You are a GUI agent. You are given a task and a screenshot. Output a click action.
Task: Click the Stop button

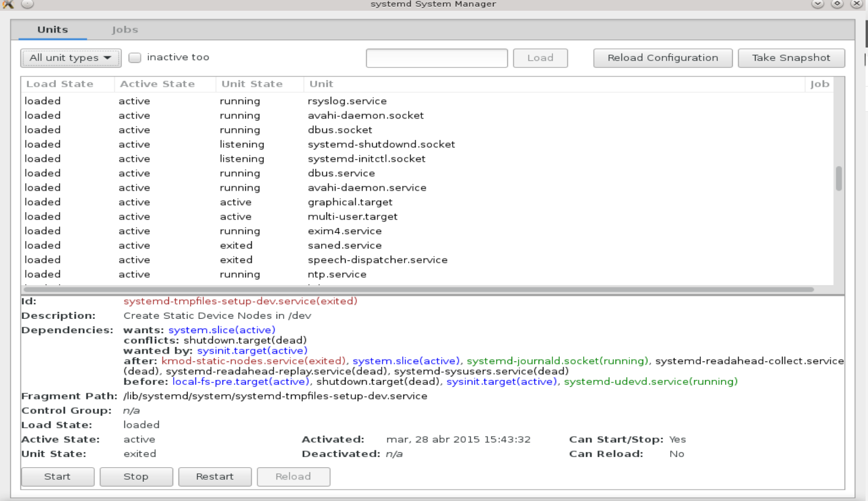(x=136, y=476)
